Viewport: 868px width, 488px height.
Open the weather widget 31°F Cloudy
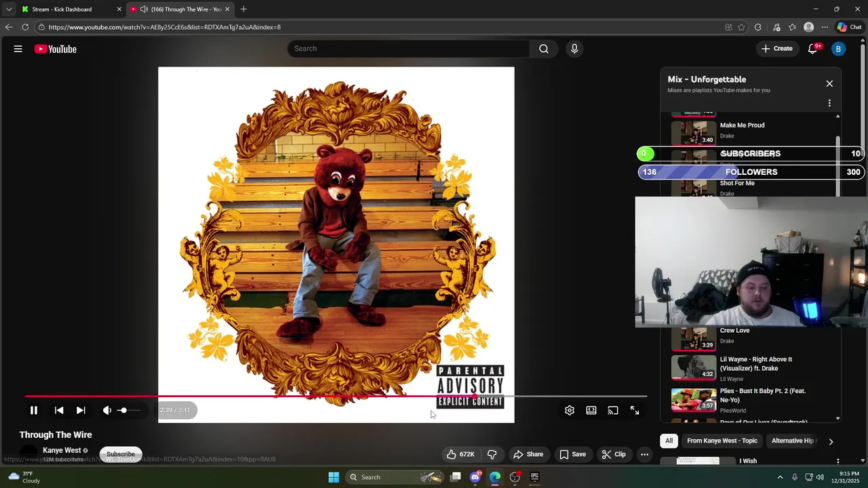(24, 477)
